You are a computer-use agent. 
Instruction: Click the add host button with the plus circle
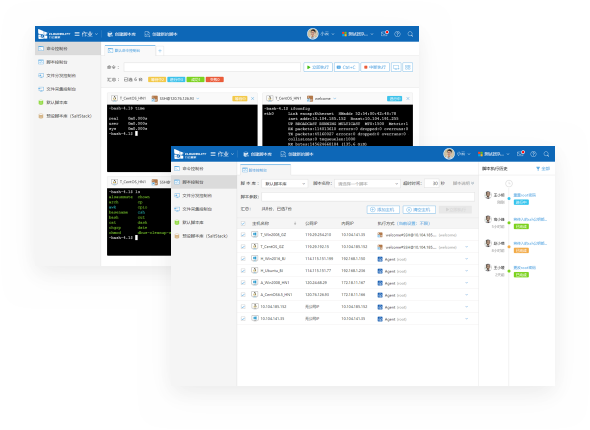point(383,210)
